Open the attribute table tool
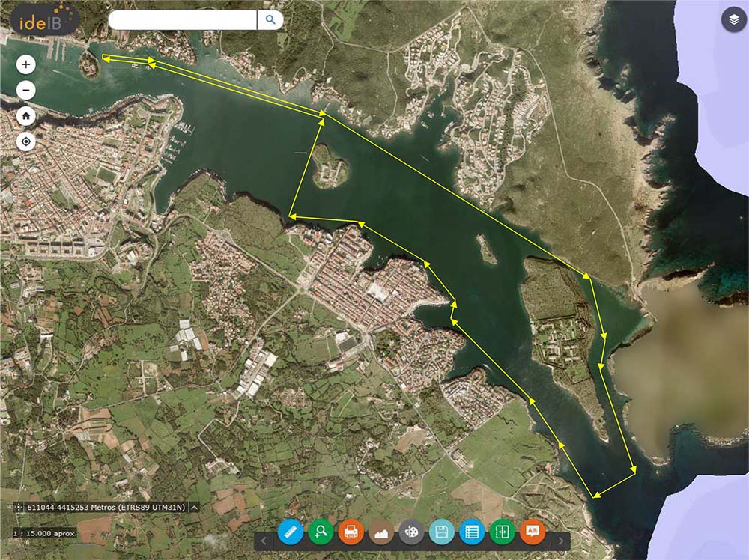Viewport: 749px width, 560px height. 472,533
